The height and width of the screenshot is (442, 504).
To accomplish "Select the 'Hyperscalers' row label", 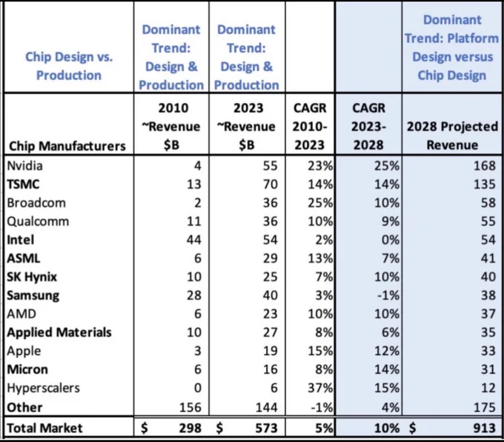I will pos(44,388).
